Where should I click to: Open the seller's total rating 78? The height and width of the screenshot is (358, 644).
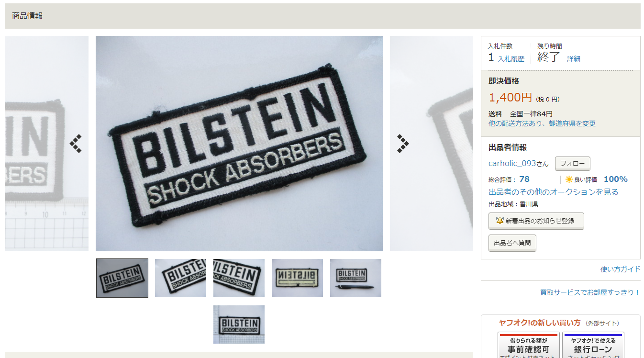(x=524, y=179)
